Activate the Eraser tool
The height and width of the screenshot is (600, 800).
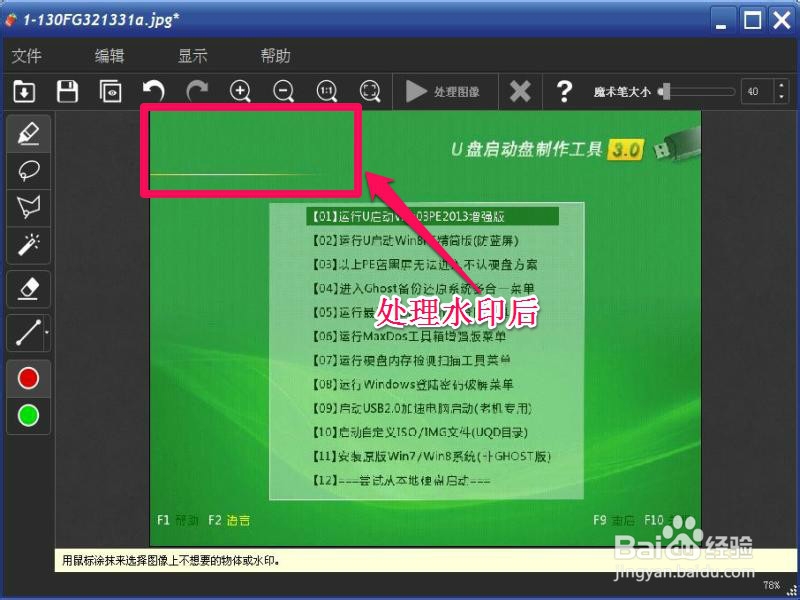click(27, 289)
